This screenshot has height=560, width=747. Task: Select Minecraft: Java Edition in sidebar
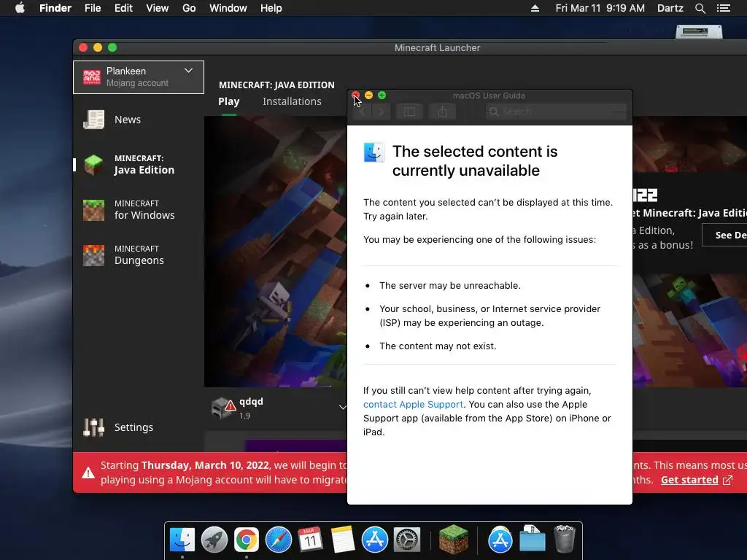coord(138,164)
